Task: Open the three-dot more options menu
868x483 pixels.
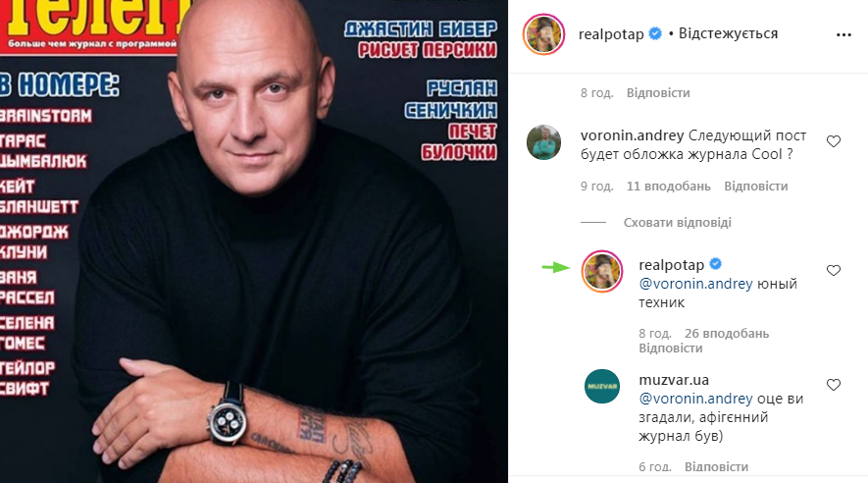Action: [x=843, y=35]
